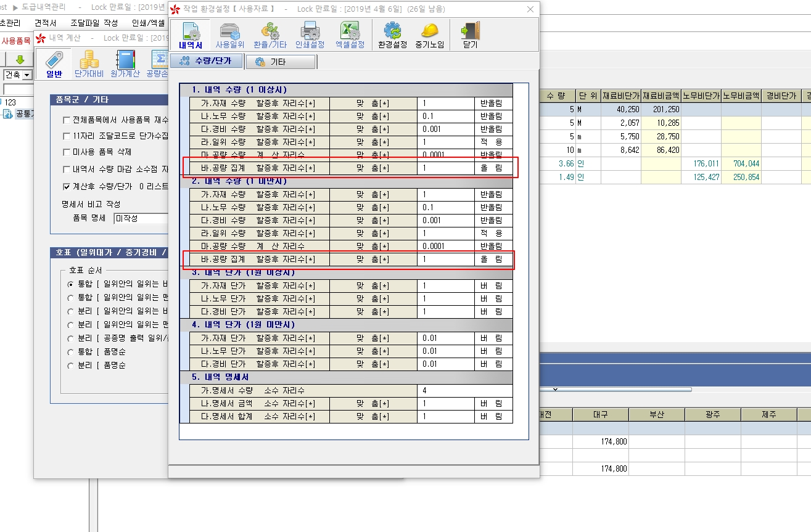Click 올림 rounding cell for 바.공량 집계
Viewport: 811px width, 532px height.
(x=493, y=168)
